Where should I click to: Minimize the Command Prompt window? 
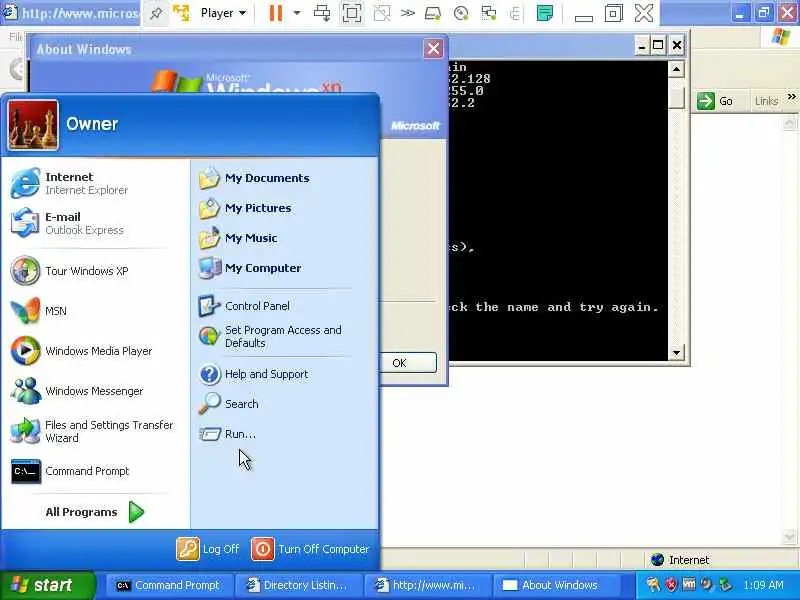click(642, 45)
